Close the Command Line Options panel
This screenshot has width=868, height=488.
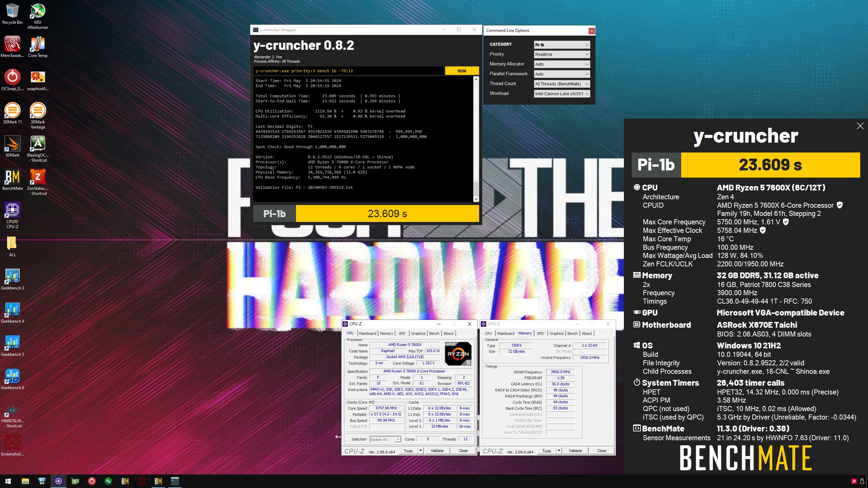[592, 31]
